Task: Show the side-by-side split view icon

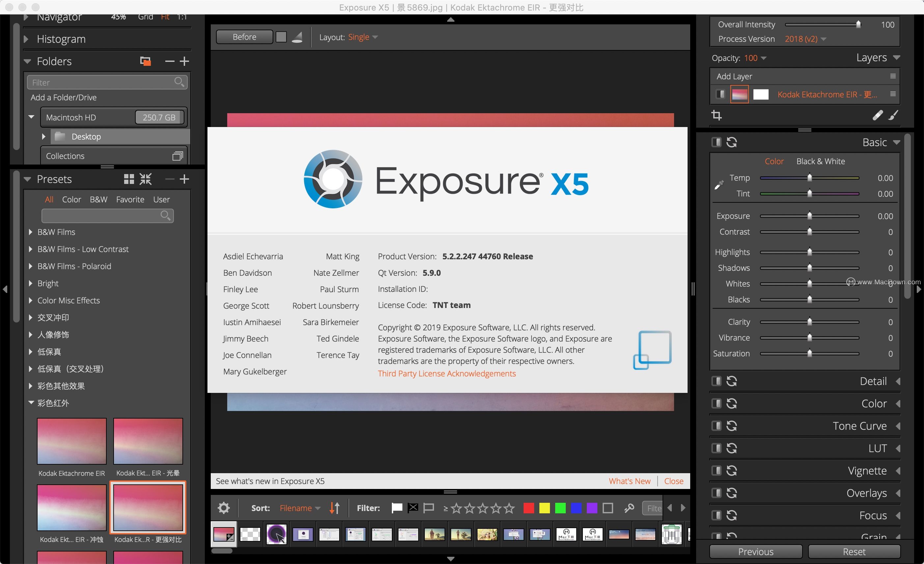Action: click(x=281, y=37)
